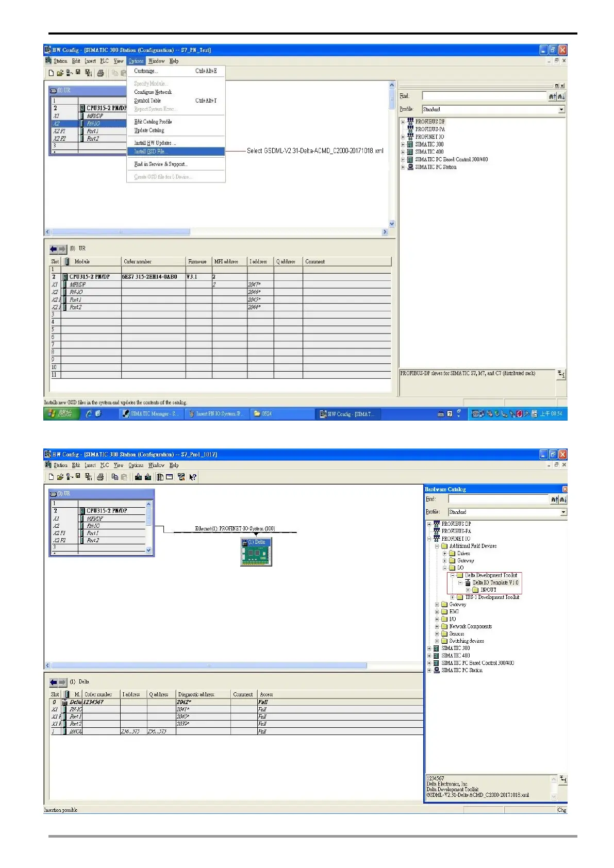Expand Network Components folder in catalog
The width and height of the screenshot is (614, 868).
[x=437, y=627]
